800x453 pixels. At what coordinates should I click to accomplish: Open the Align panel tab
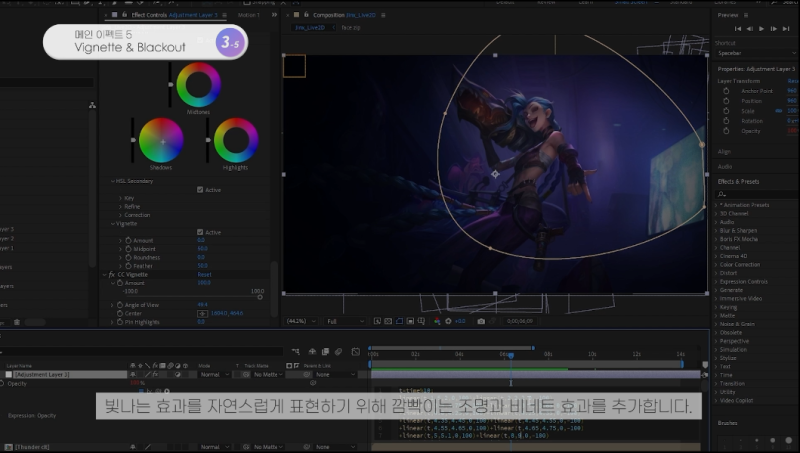(x=725, y=152)
